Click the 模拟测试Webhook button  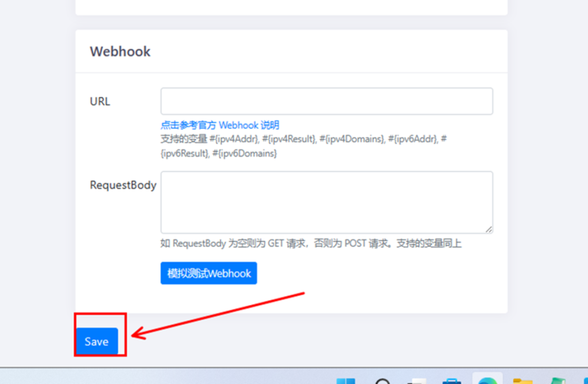point(208,273)
